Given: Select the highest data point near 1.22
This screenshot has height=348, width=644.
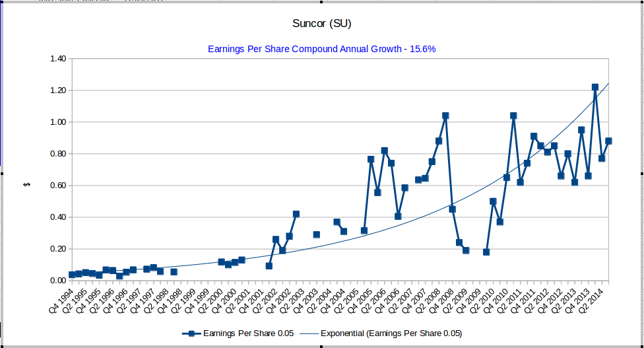Looking at the screenshot, I should coord(595,87).
